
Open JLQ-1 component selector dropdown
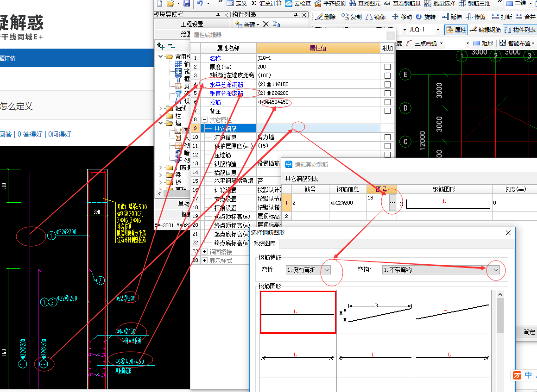point(438,30)
